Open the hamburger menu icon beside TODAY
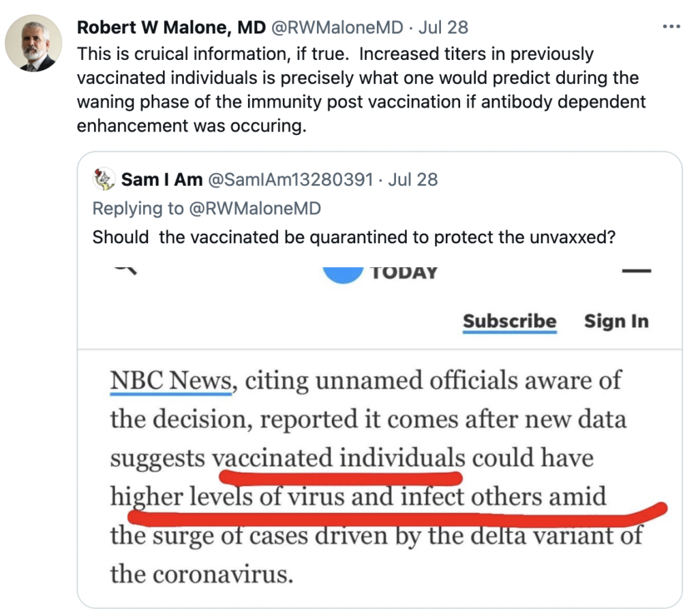 coord(637,270)
